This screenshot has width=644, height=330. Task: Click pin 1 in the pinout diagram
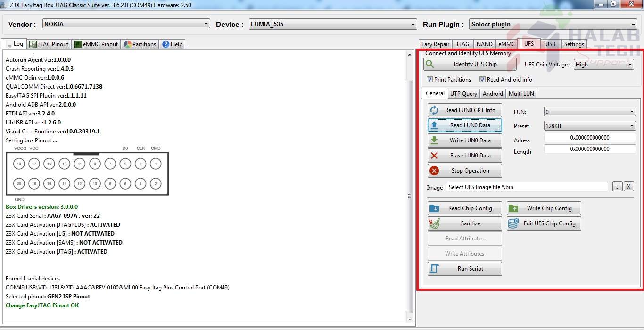155,164
